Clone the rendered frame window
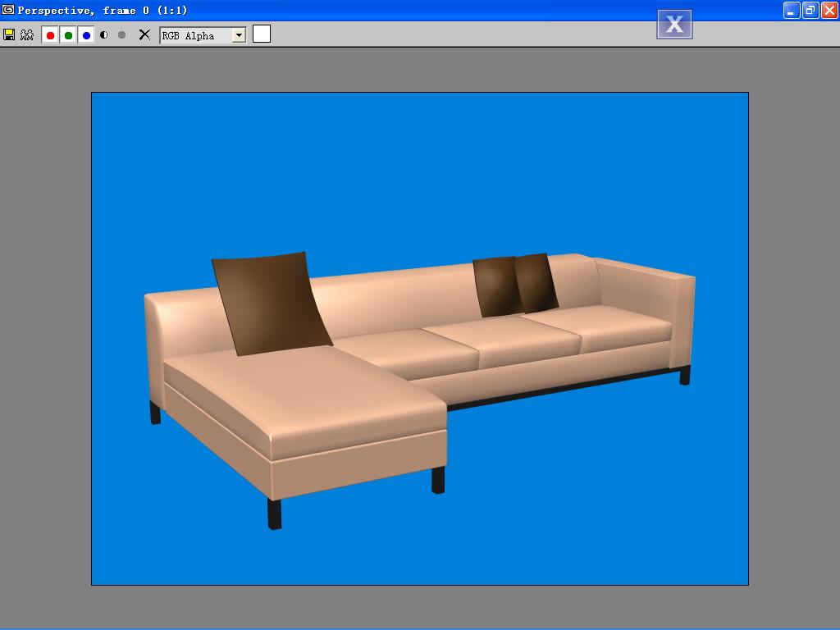840x630 pixels. pyautogui.click(x=27, y=34)
